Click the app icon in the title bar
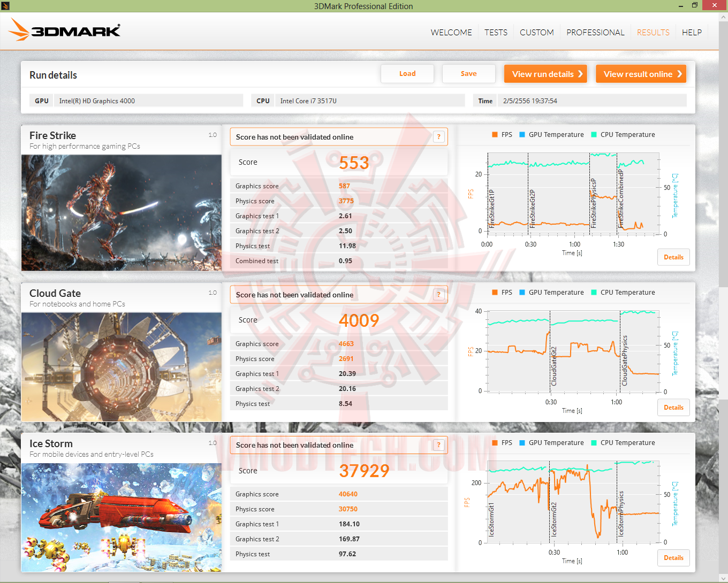Viewport: 728px width, 583px height. (x=5, y=6)
